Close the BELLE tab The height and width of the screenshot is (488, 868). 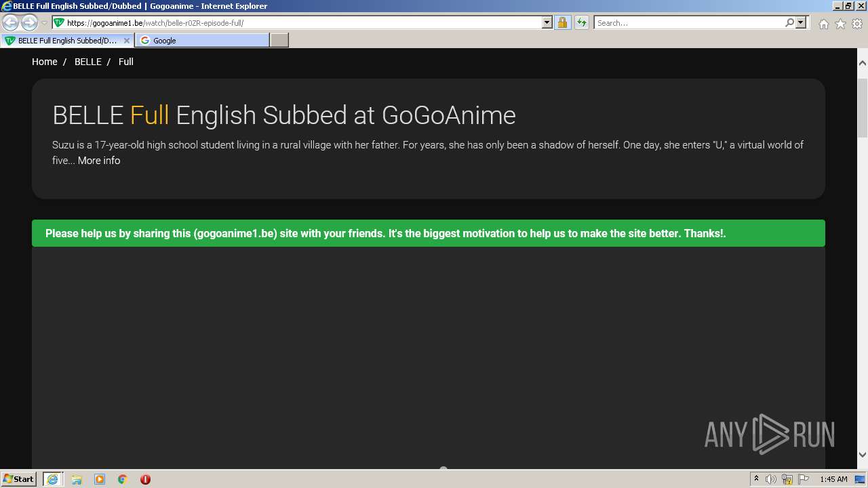pyautogui.click(x=127, y=41)
